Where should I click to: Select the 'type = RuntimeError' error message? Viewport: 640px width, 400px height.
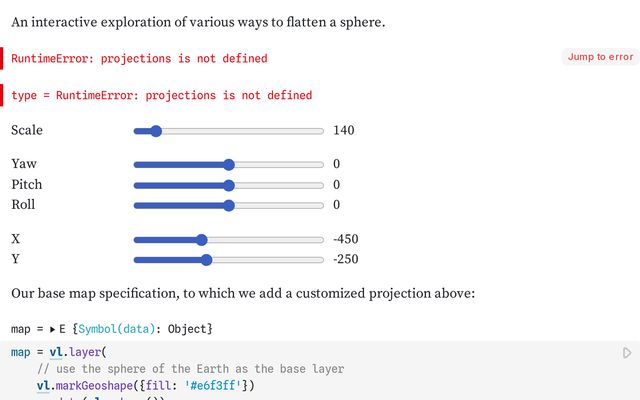point(161,96)
